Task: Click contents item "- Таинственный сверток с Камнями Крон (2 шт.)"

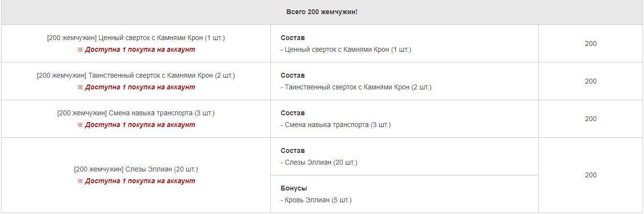Action: pos(356,87)
